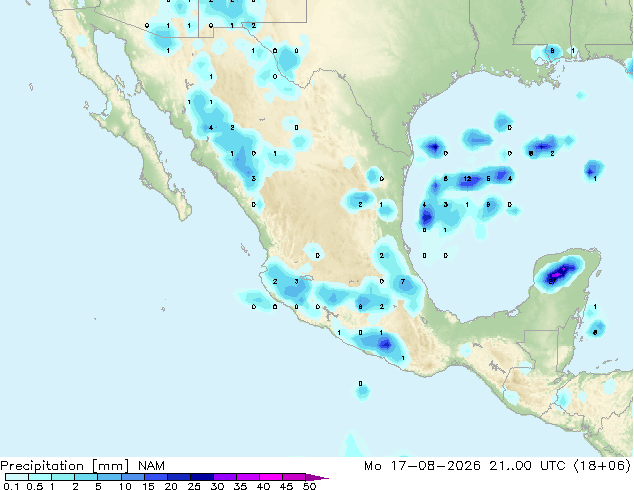Click the legend swatch between 20 and 25
Screen dimensions: 634x490
coord(179,477)
